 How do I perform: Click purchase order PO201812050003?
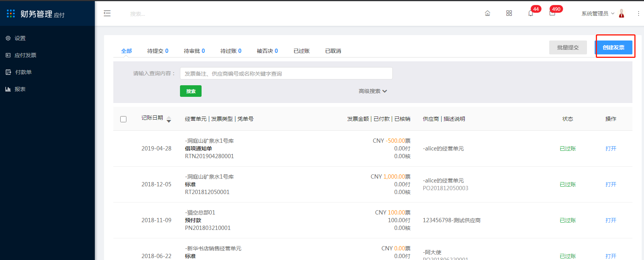(446, 188)
